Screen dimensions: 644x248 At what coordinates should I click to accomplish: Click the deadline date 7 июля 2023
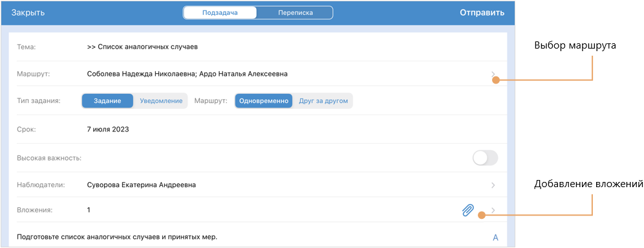tap(108, 129)
